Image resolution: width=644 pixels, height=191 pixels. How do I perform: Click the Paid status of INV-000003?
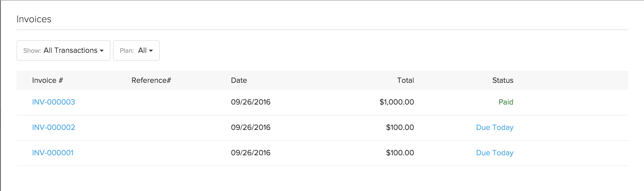point(506,102)
